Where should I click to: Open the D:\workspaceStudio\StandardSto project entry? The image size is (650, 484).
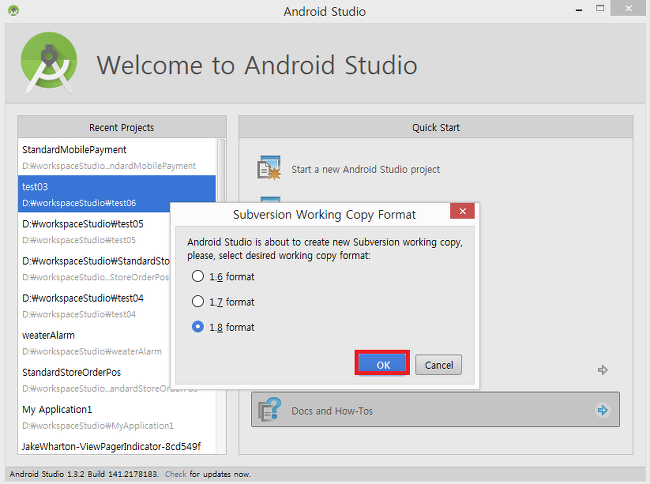click(95, 268)
